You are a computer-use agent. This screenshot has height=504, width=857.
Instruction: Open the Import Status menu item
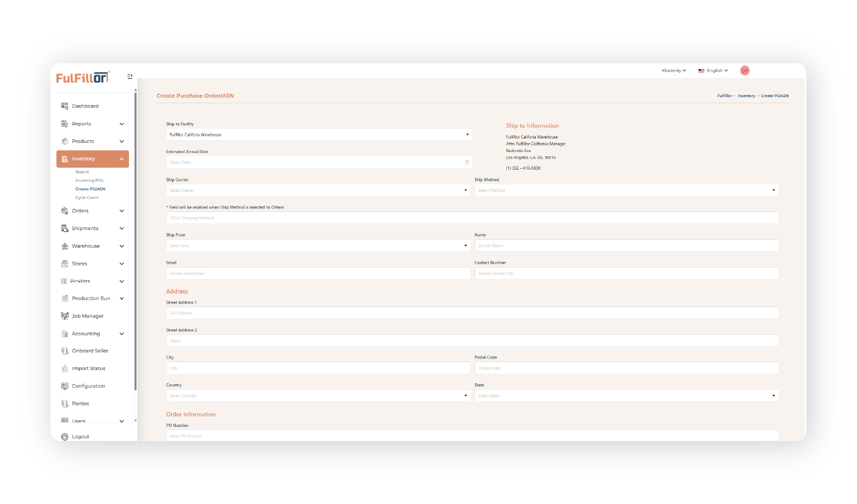[x=89, y=369]
